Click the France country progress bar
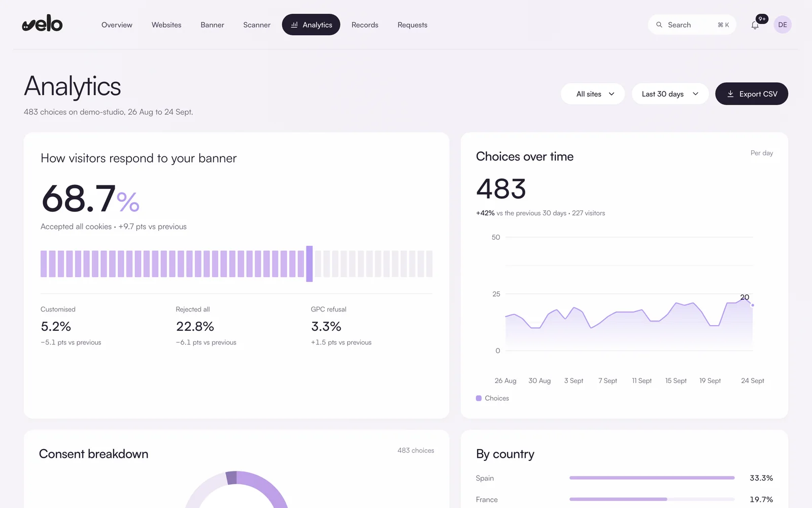The width and height of the screenshot is (812, 508). tap(652, 499)
